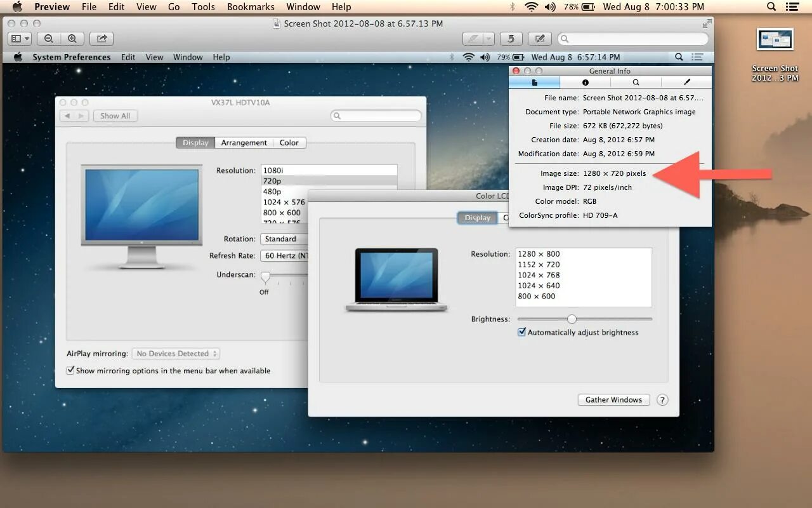Open Notification Center list icon

[792, 7]
